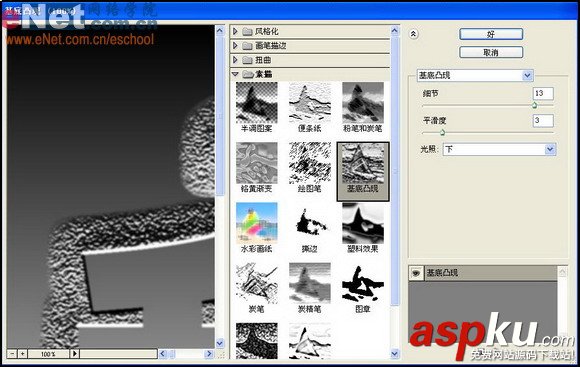Click the 画笔描边 folder icon
The width and height of the screenshot is (580, 367).
(x=247, y=46)
